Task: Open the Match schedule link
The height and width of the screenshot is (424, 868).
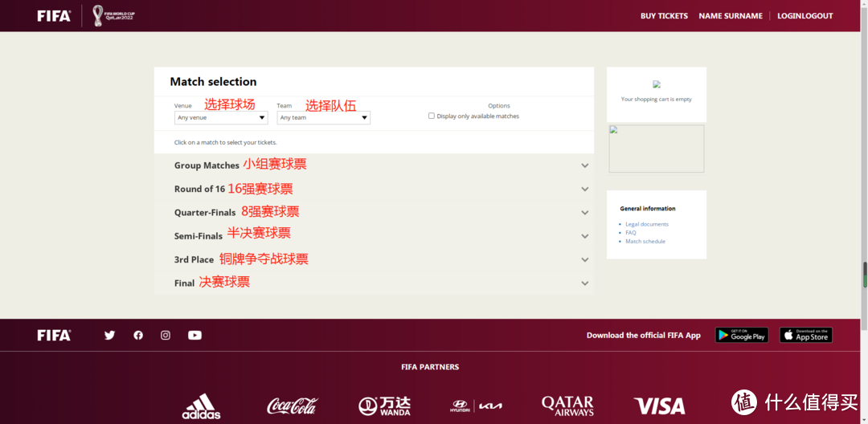Action: (645, 241)
